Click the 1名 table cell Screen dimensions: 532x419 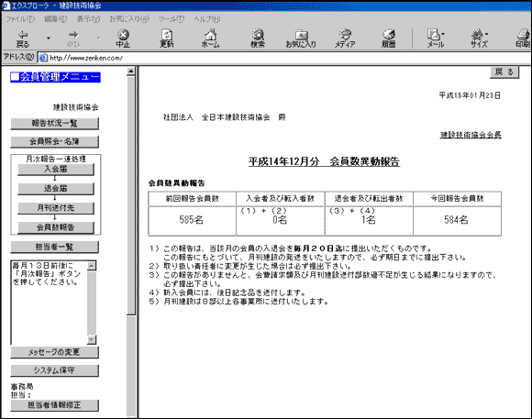pyautogui.click(x=369, y=221)
